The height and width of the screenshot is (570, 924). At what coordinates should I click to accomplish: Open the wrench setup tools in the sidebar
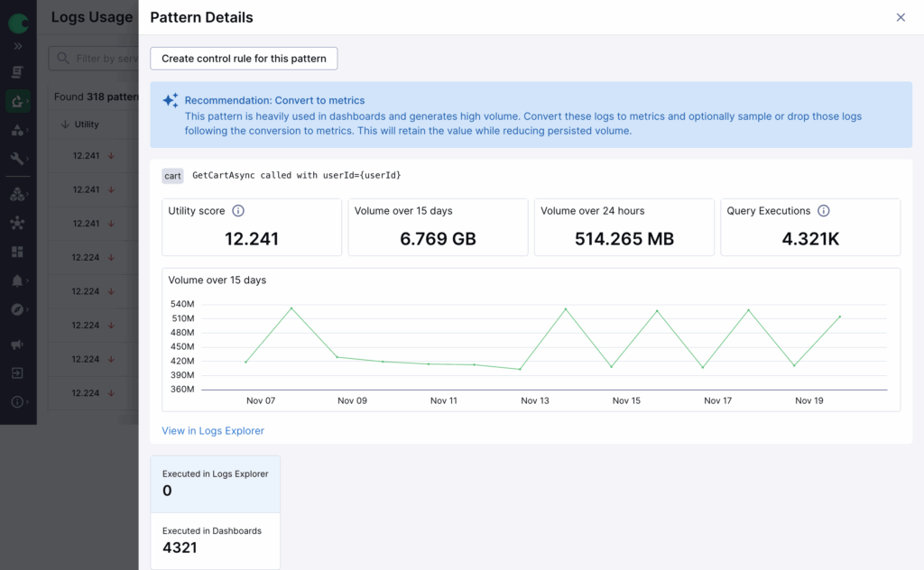tap(18, 160)
